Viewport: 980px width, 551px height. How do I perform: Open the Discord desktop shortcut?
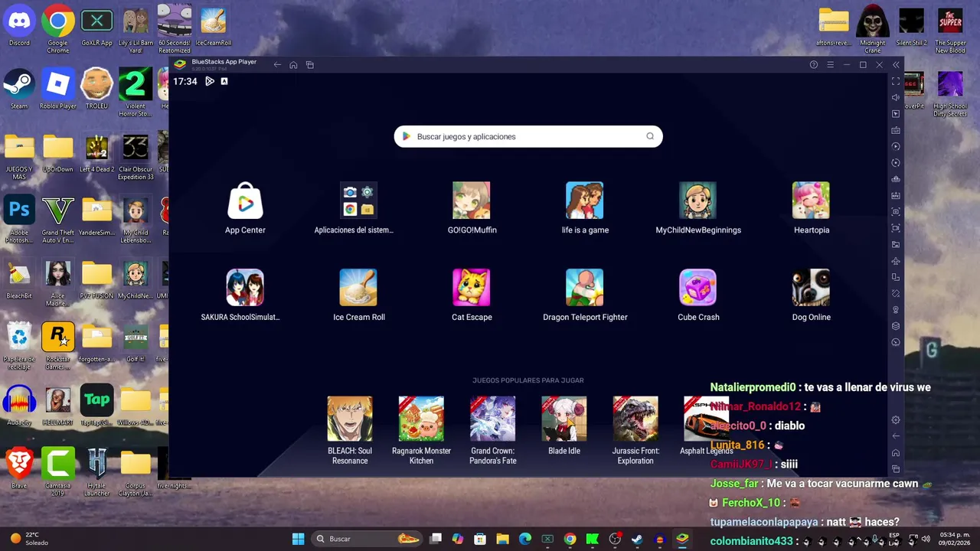pyautogui.click(x=19, y=27)
